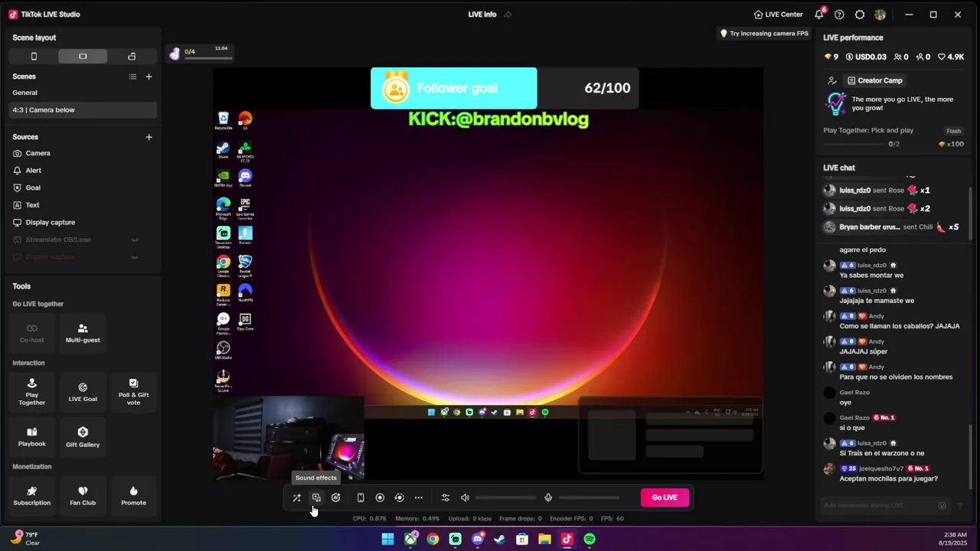Click the emoji icon in chat input
The image size is (980, 551).
click(942, 505)
